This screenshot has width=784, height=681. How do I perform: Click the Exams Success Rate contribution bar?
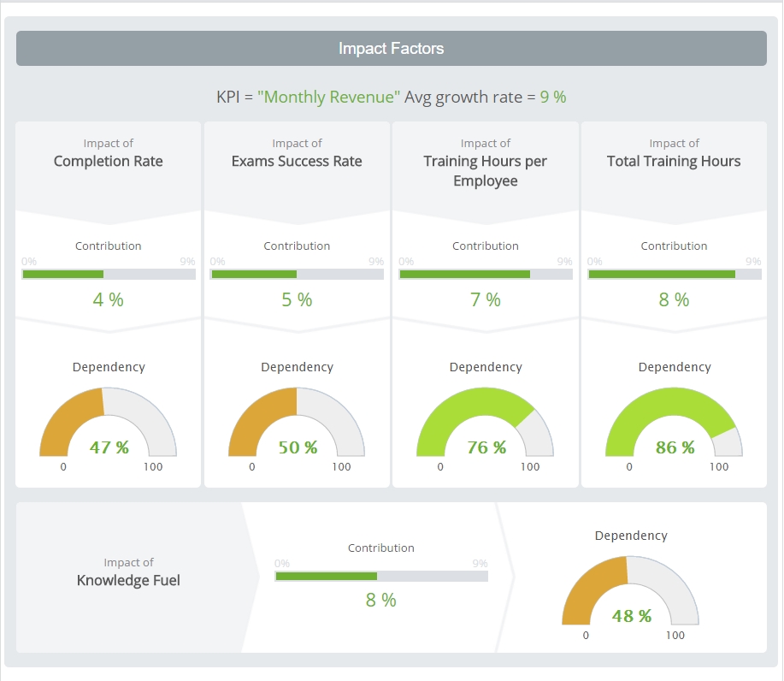[297, 275]
